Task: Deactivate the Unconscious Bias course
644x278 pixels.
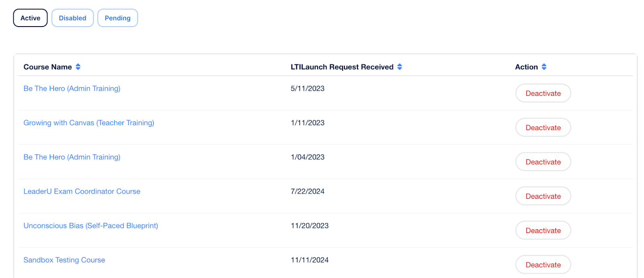Action: tap(543, 231)
